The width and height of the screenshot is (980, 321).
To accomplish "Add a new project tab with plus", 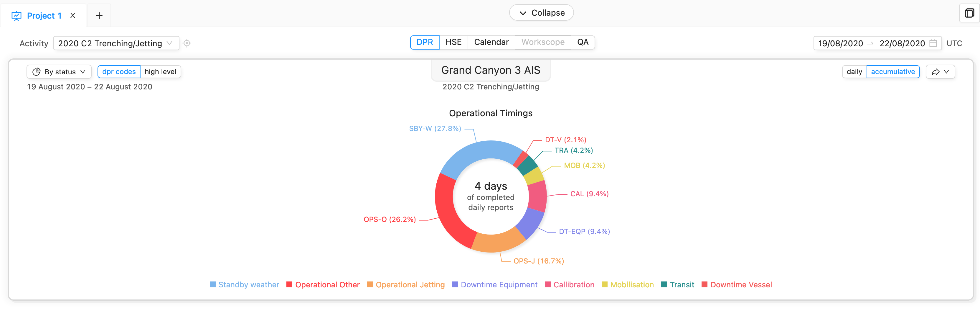I will [99, 16].
